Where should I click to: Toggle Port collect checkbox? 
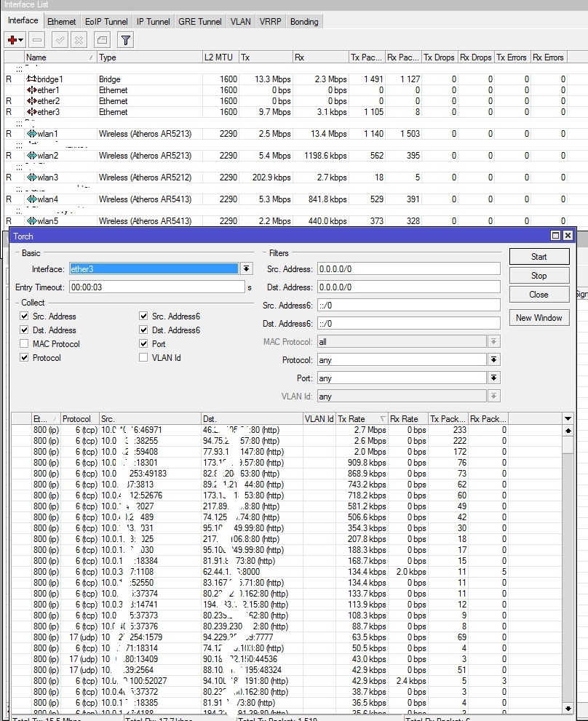[143, 343]
